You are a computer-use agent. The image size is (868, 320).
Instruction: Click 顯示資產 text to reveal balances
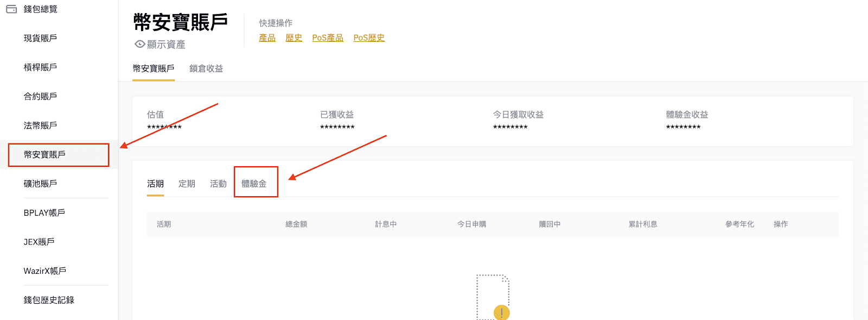[x=166, y=45]
